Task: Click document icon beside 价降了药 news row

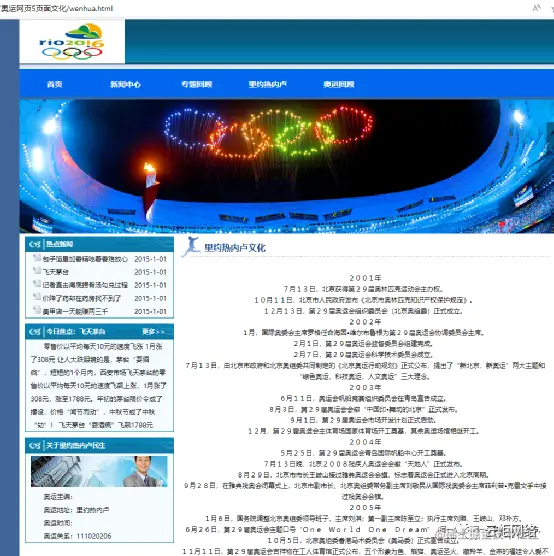Action: (37, 297)
